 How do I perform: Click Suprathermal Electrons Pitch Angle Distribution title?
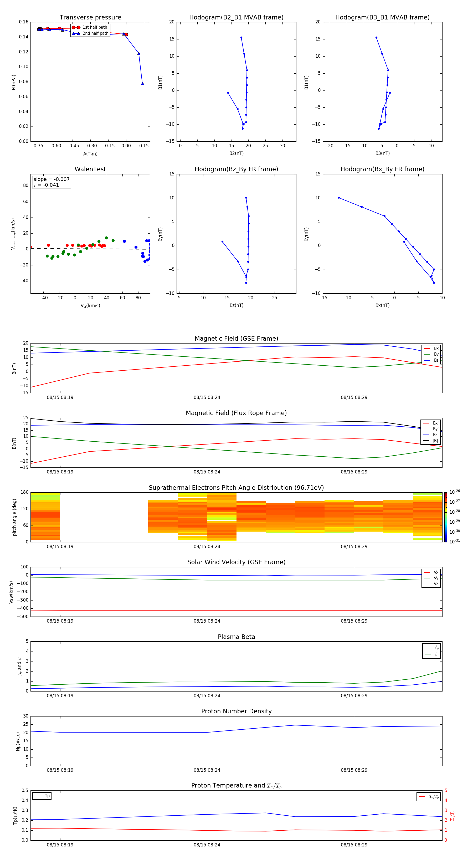[236, 488]
